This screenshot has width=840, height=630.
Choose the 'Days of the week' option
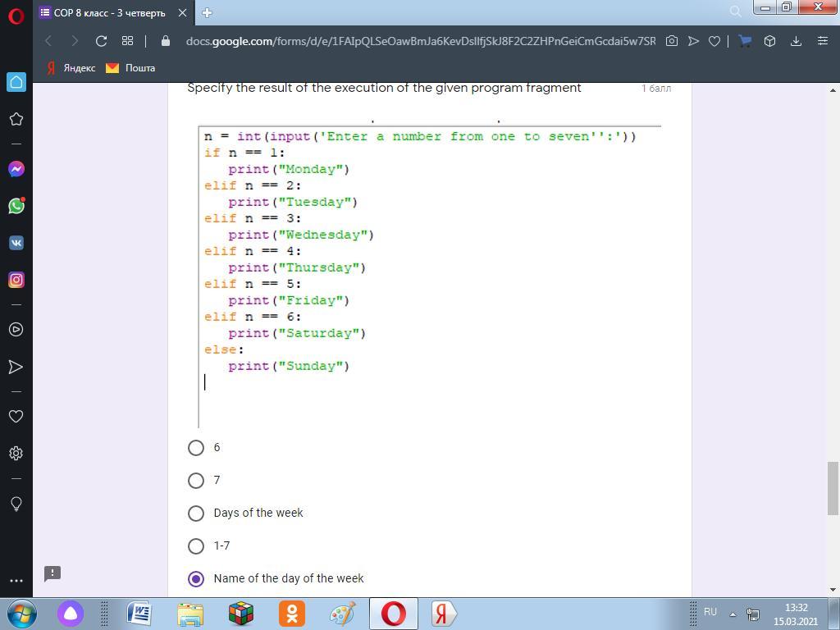[x=196, y=514]
